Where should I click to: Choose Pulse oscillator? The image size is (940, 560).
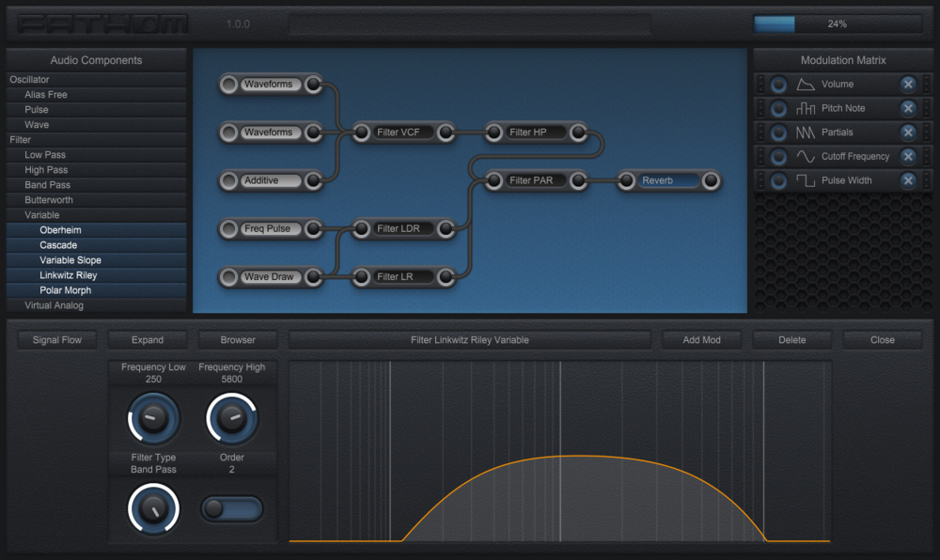tap(96, 110)
